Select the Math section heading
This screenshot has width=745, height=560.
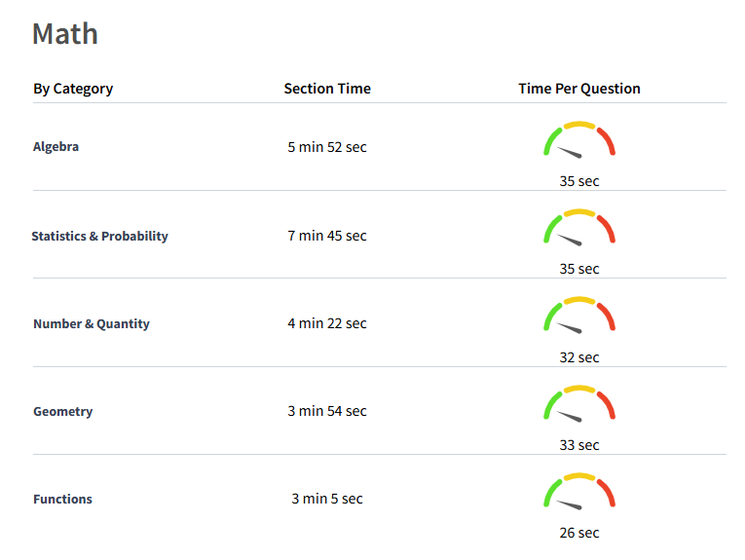[65, 34]
